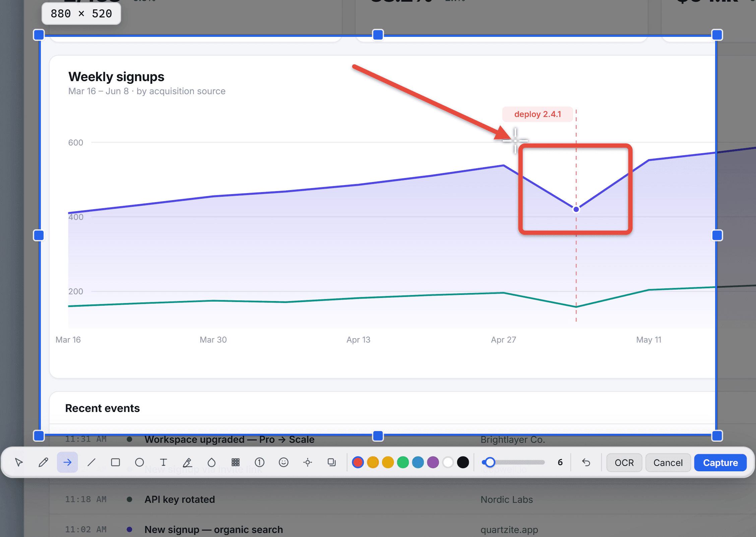Select the pointer/select tool
Viewport: 756px width, 537px height.
click(19, 463)
